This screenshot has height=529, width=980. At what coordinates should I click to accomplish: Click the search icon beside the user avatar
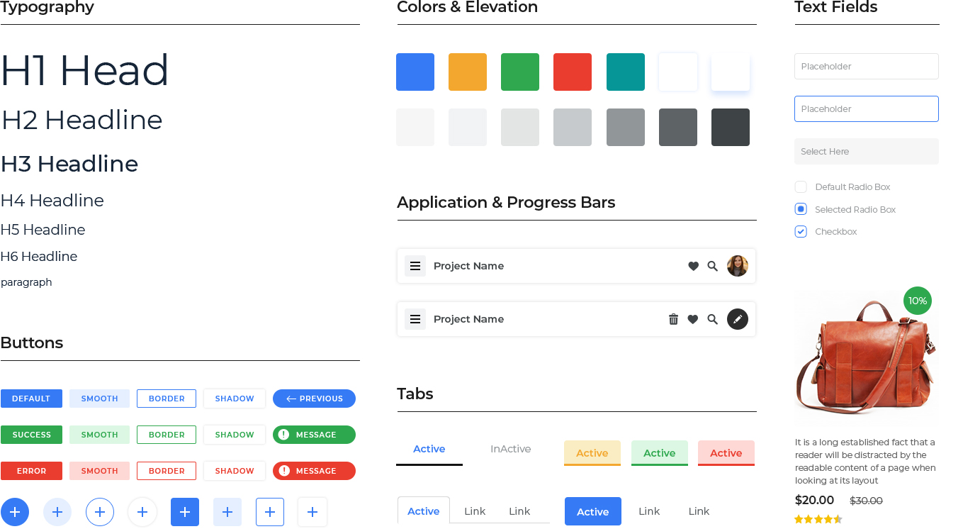click(x=712, y=266)
